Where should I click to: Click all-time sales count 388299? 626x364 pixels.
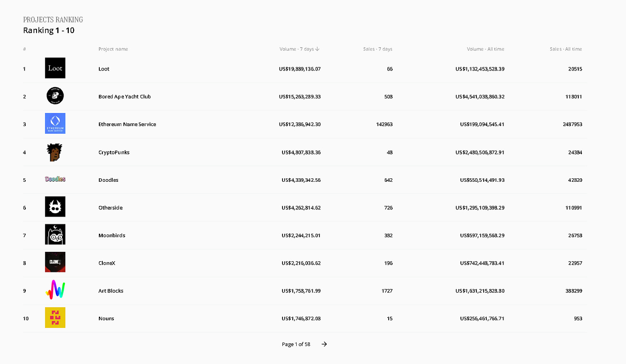[x=574, y=291]
